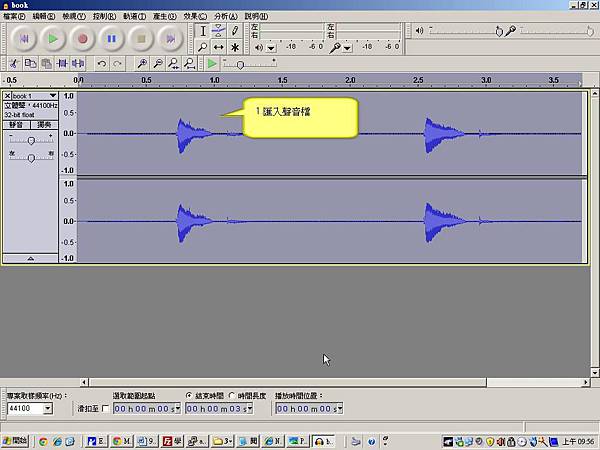Viewport: 600px width, 450px height.
Task: Skip to end with fast-forward button
Action: tap(171, 39)
